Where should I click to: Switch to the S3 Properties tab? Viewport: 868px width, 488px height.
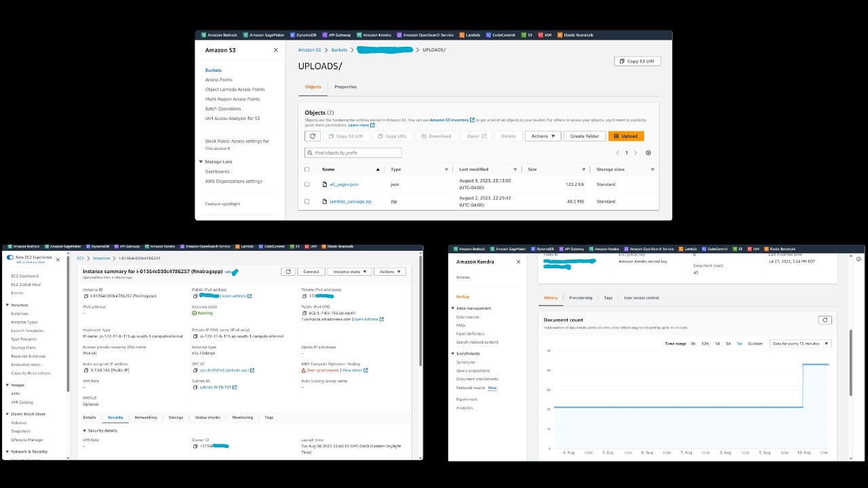click(345, 87)
